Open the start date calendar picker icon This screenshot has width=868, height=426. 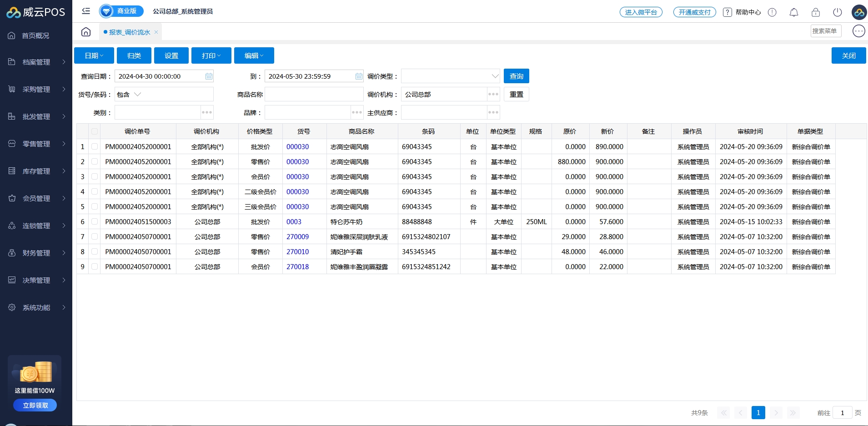209,76
